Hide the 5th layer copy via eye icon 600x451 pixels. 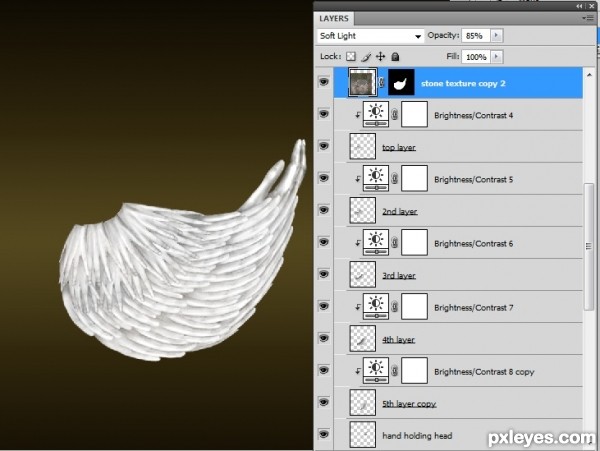[324, 402]
